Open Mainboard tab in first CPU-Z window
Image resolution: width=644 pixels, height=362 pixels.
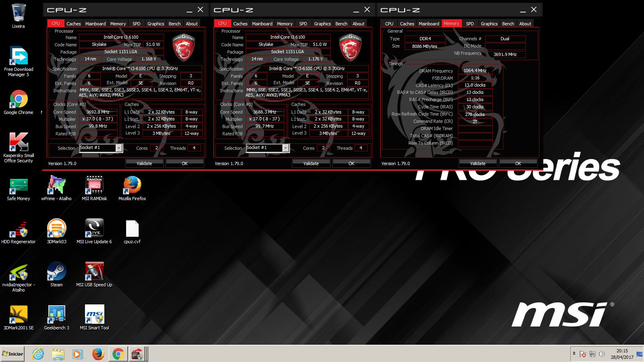pos(95,24)
